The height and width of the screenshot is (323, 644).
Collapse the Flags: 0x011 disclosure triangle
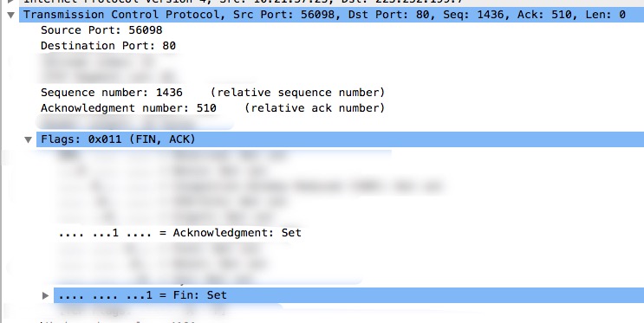[x=28, y=139]
